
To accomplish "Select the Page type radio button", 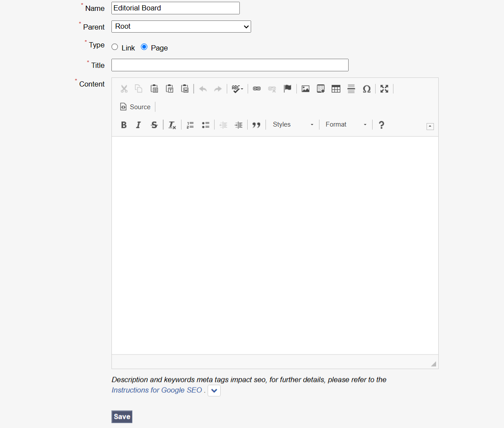I will [144, 47].
